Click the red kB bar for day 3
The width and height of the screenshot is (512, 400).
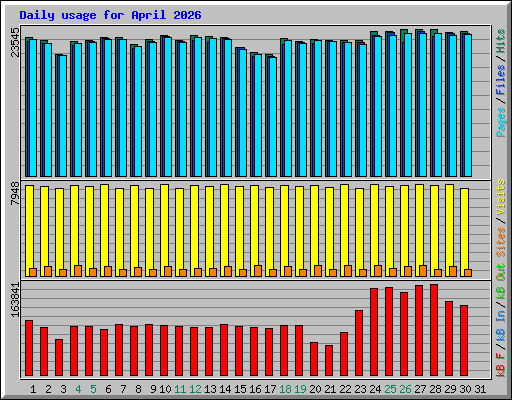coord(59,357)
